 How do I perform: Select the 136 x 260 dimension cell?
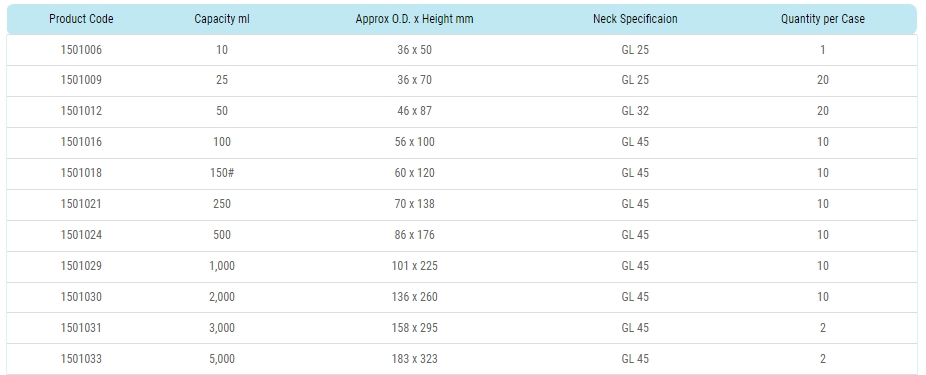coord(415,296)
